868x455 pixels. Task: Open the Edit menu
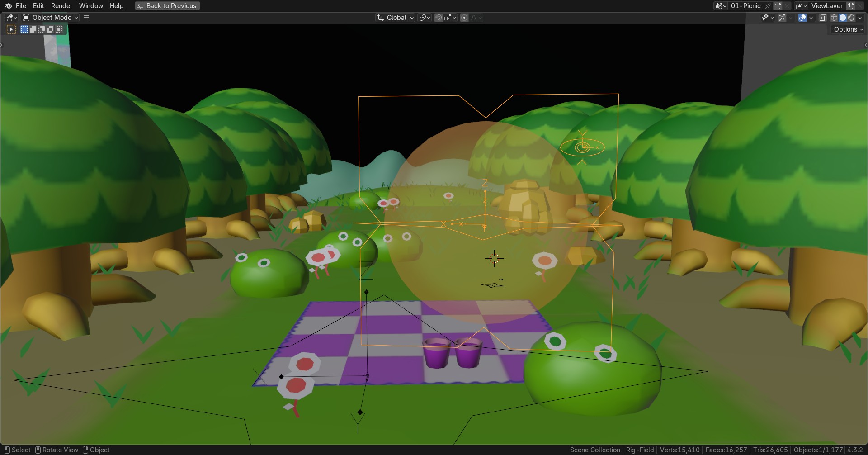[38, 6]
